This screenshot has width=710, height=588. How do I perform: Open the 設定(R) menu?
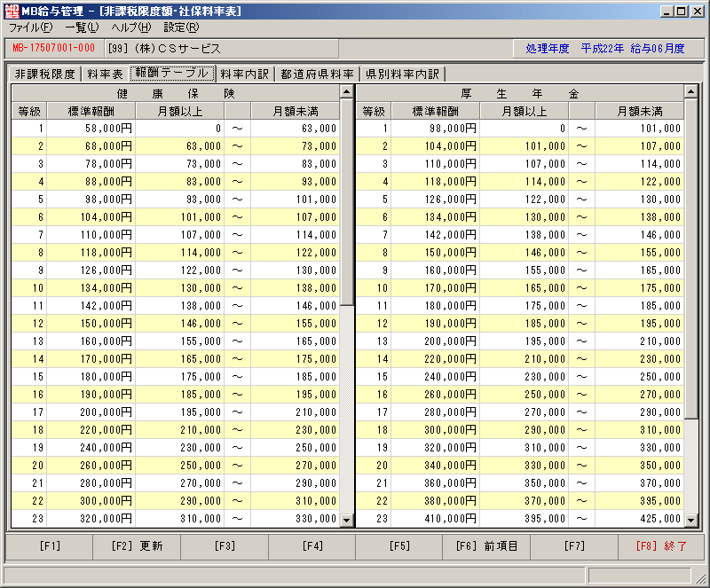click(181, 27)
